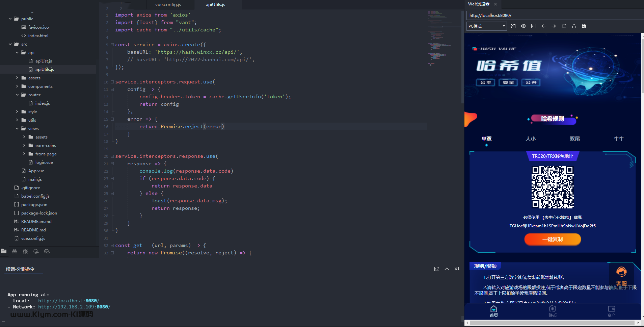Screen dimensions: 644x327
Task: Click the QR code grid icon in browser toolbar
Action: [x=584, y=26]
